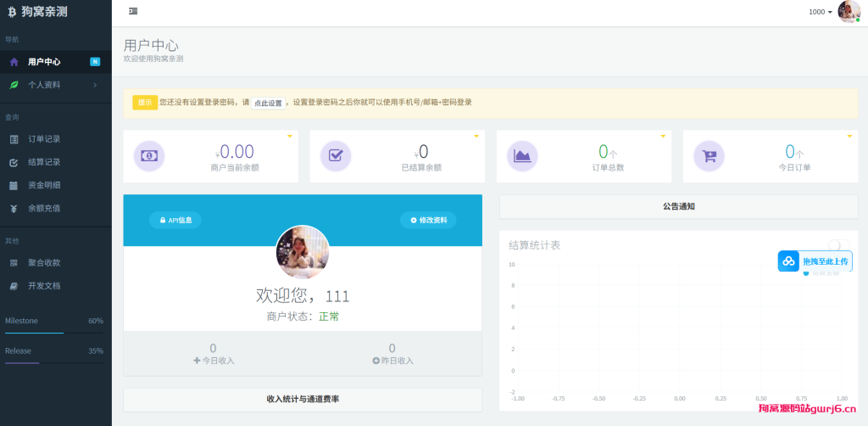The width and height of the screenshot is (868, 426).
Task: Click the 结算统计表 chart title
Action: coord(535,245)
